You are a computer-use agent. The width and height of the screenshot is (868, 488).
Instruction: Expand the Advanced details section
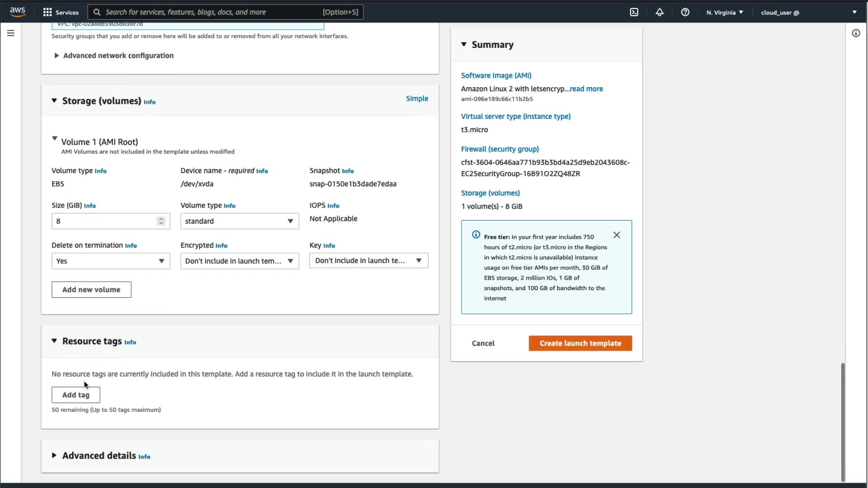click(54, 455)
